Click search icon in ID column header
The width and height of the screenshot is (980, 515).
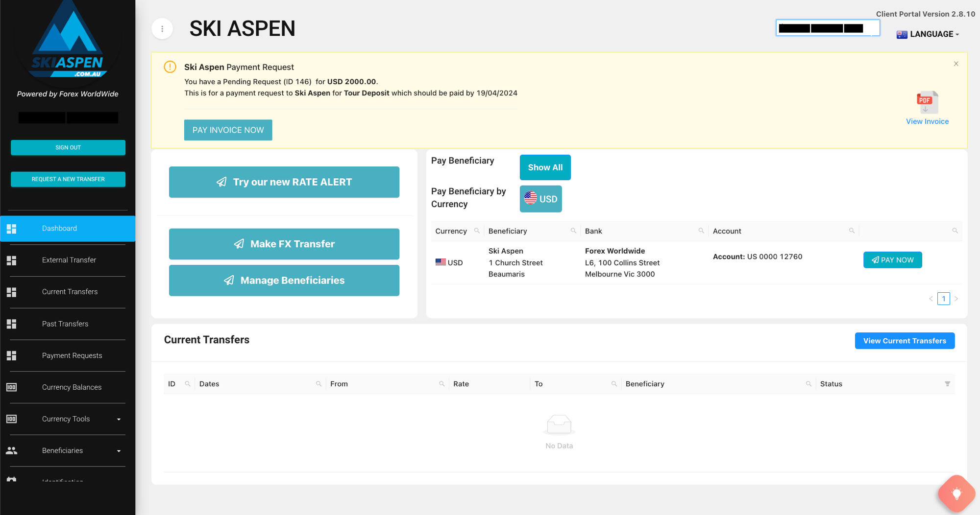click(x=188, y=384)
